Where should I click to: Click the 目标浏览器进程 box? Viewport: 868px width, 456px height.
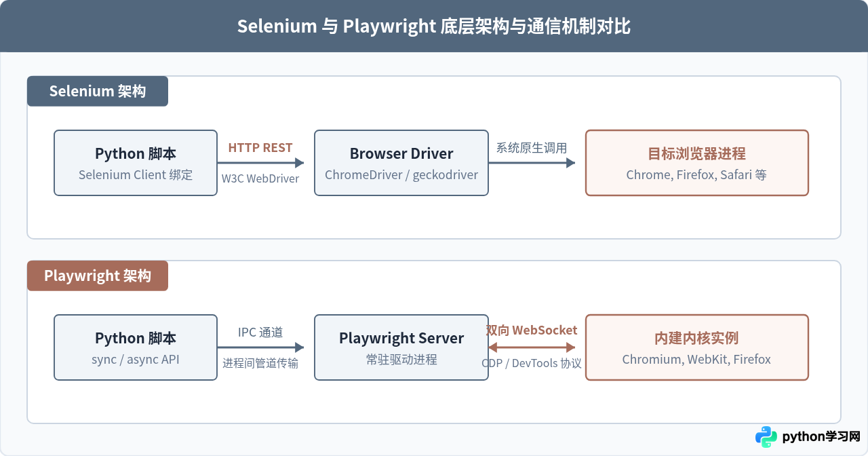[x=697, y=163]
